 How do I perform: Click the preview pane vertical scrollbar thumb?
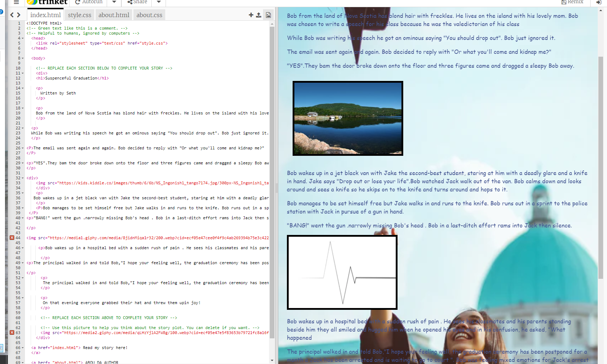tap(601, 168)
